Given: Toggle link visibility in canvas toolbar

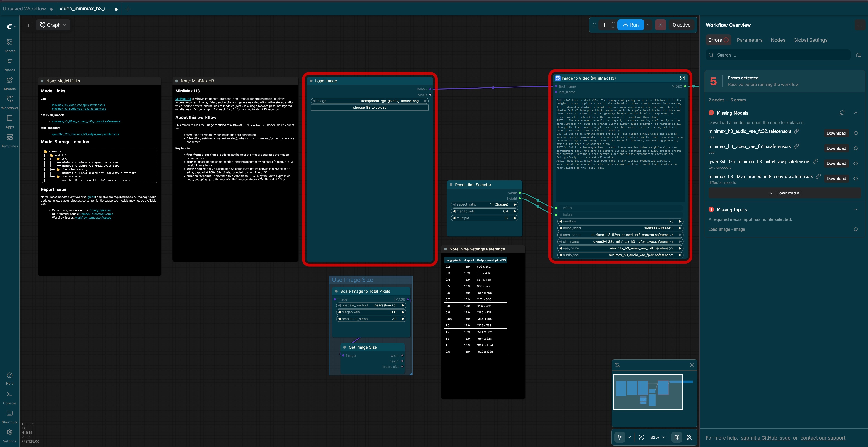Looking at the screenshot, I should point(689,437).
